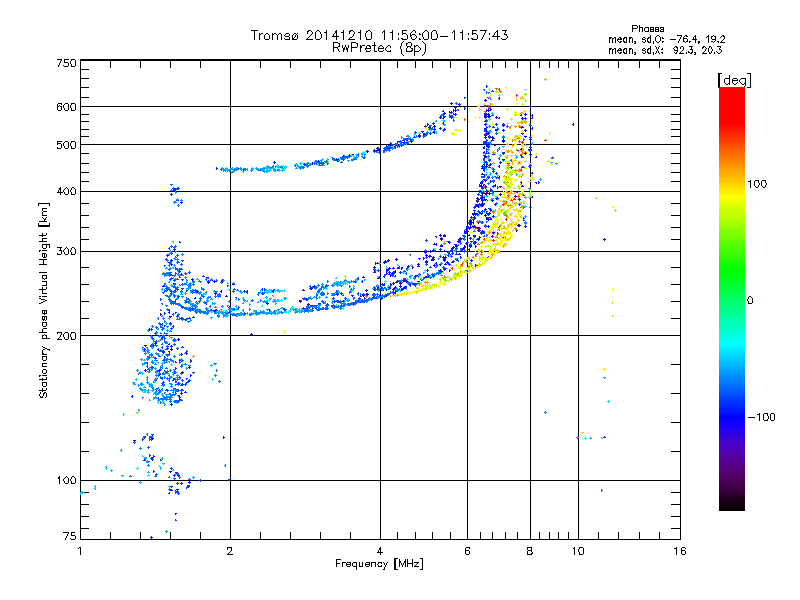Click the 'Stationary phase Virtual Height [km]' axis title
800x600 pixels.
point(44,300)
